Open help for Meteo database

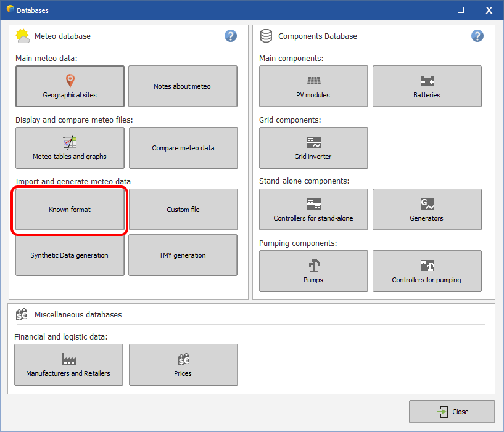pos(231,36)
